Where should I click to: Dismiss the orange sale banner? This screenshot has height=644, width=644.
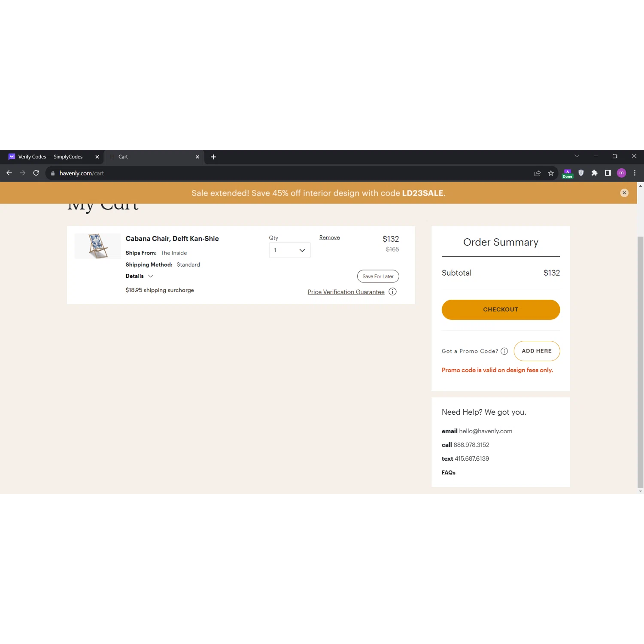(624, 193)
